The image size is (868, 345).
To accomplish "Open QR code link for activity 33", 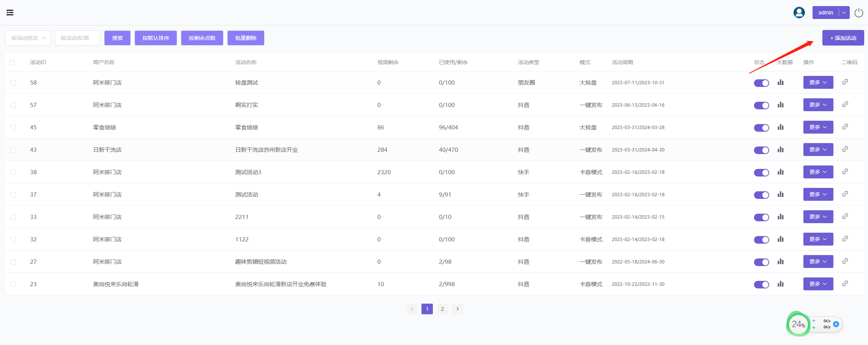I will click(845, 216).
